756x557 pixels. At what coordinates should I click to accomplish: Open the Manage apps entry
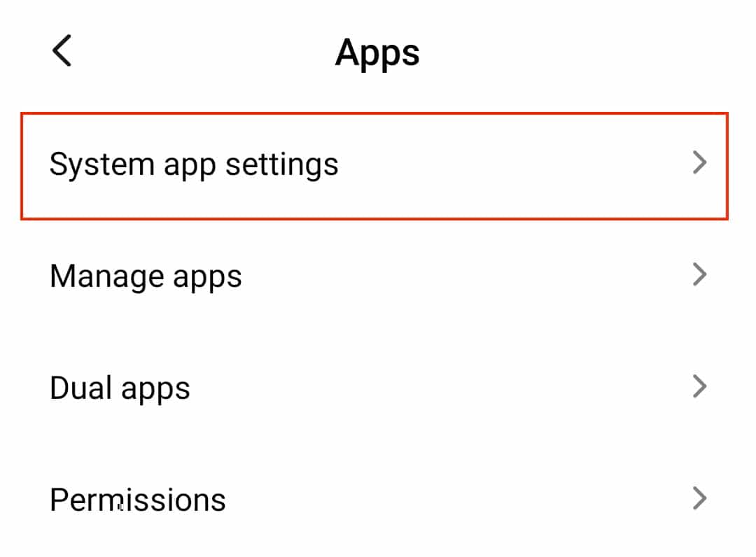pos(374,276)
